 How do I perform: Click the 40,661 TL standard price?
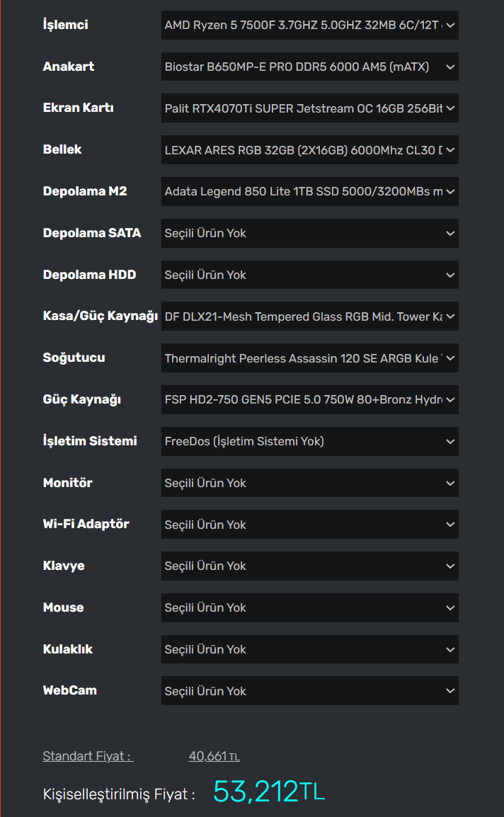pyautogui.click(x=214, y=756)
